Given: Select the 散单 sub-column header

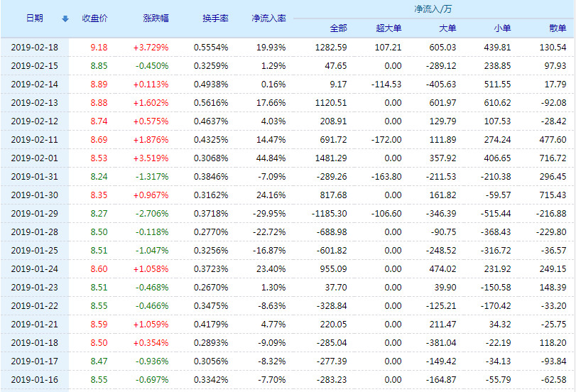Looking at the screenshot, I should [558, 28].
